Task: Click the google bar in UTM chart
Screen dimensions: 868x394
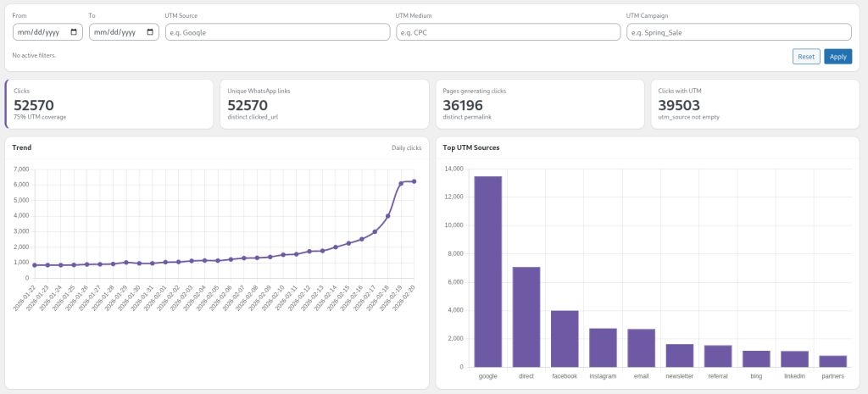Action: pyautogui.click(x=487, y=271)
